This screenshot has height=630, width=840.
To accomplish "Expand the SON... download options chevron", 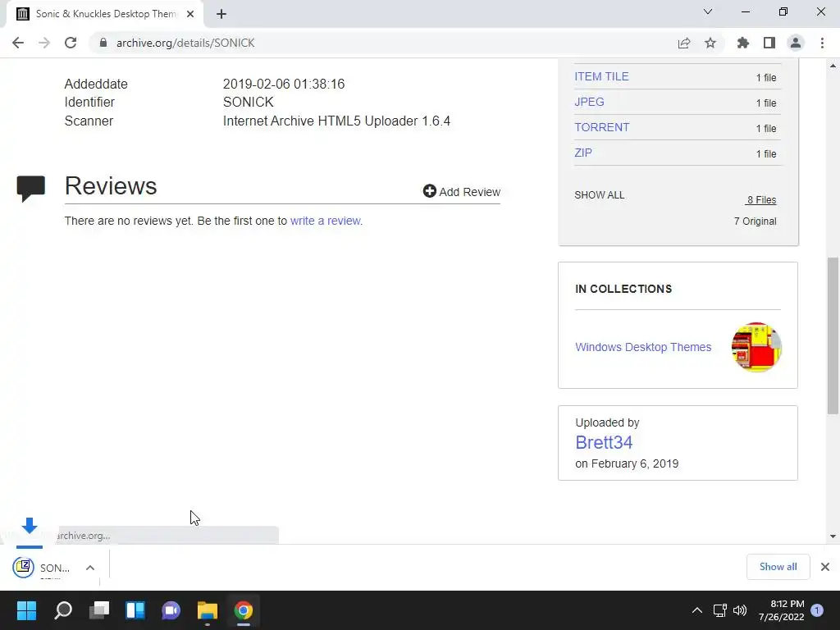I will [x=90, y=568].
